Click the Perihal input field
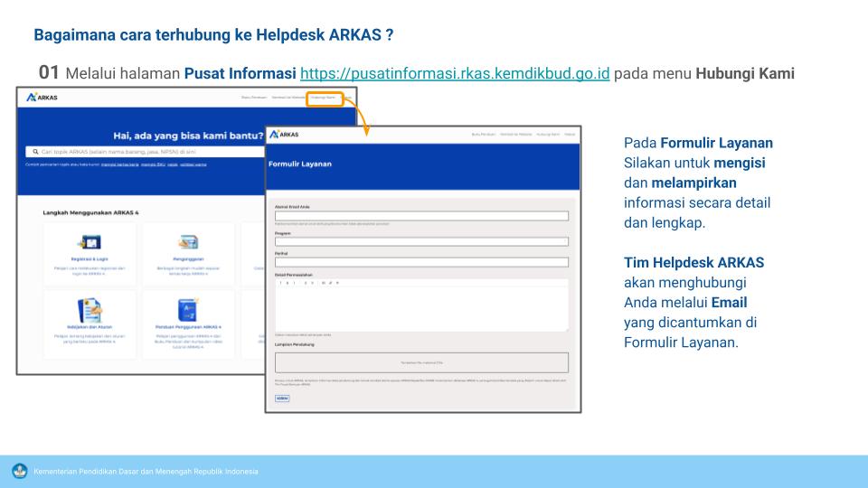 pos(421,262)
